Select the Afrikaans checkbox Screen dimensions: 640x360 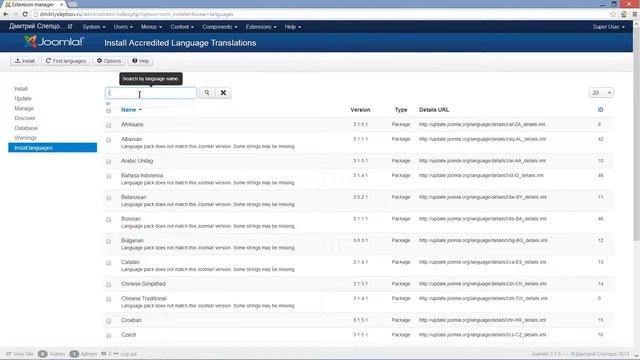109,125
